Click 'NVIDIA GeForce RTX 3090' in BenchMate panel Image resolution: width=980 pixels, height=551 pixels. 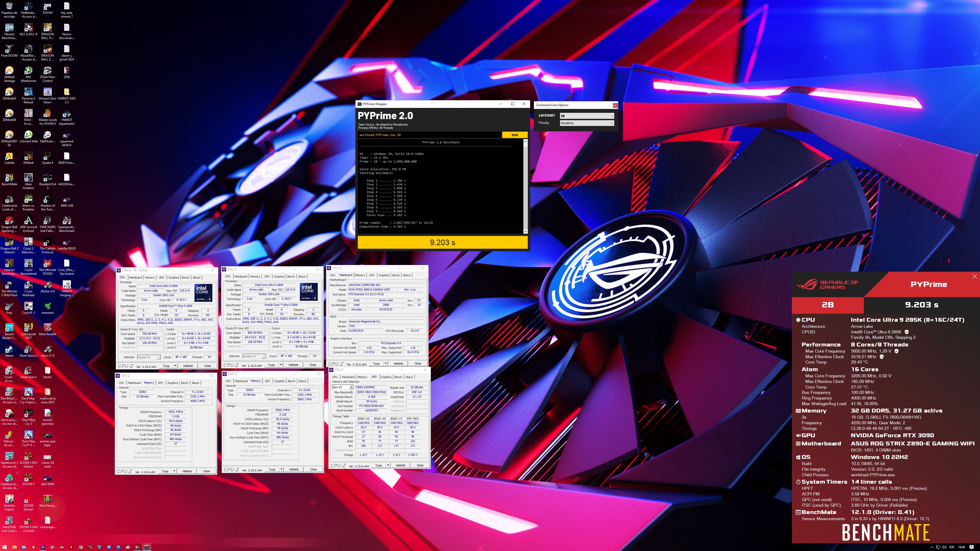892,435
